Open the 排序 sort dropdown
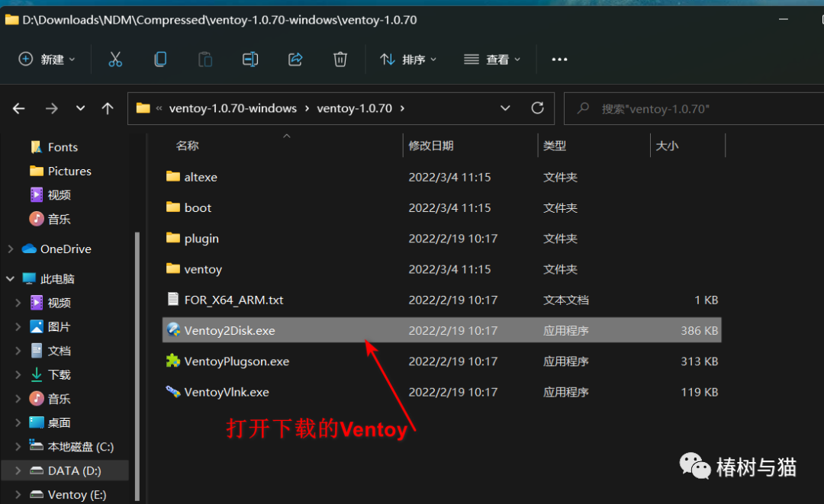Screen dimensions: 824x504 tap(408, 59)
